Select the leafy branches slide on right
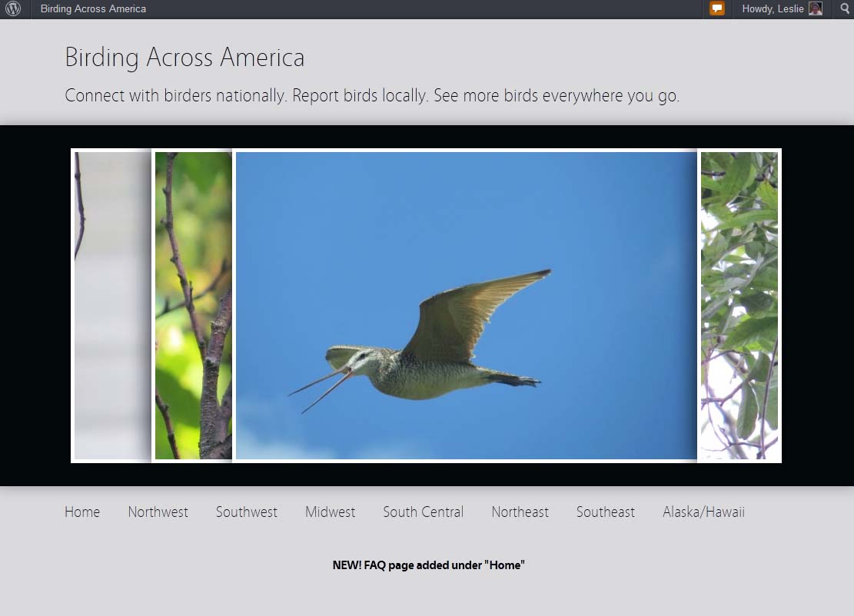This screenshot has width=854, height=616. tap(739, 306)
